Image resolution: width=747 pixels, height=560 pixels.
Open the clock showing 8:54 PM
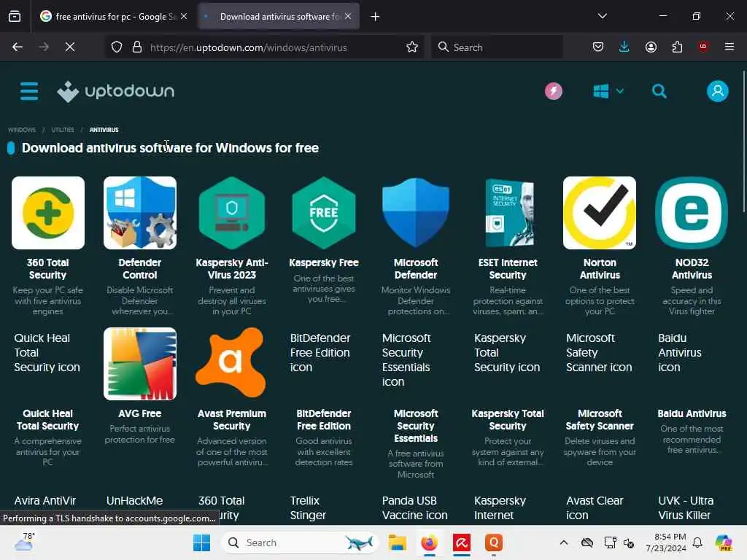click(x=666, y=542)
